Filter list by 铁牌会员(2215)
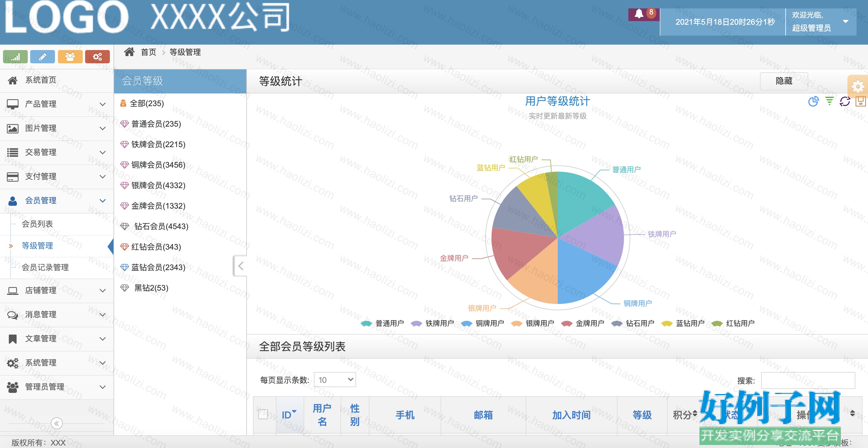Screen dimensions: 868x448 click(158, 144)
